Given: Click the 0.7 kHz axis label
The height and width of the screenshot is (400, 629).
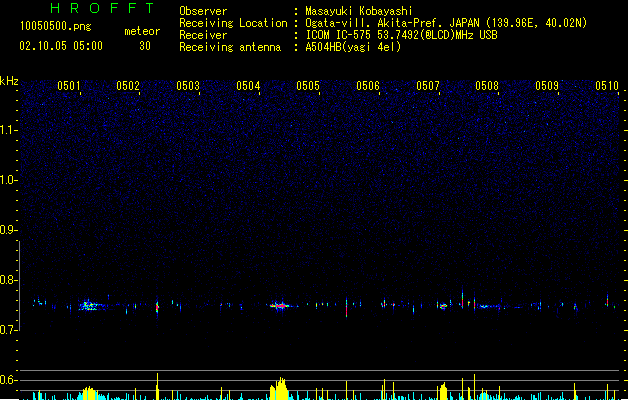Looking at the screenshot, I should coord(8,330).
